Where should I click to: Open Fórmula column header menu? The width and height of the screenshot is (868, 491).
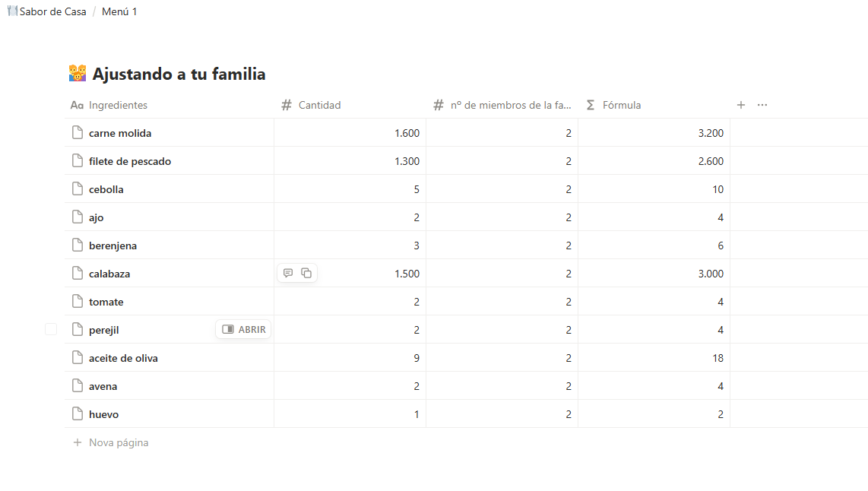(621, 105)
